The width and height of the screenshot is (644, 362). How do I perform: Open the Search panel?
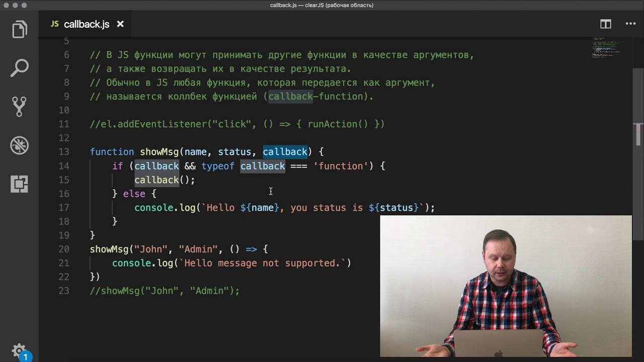(19, 68)
